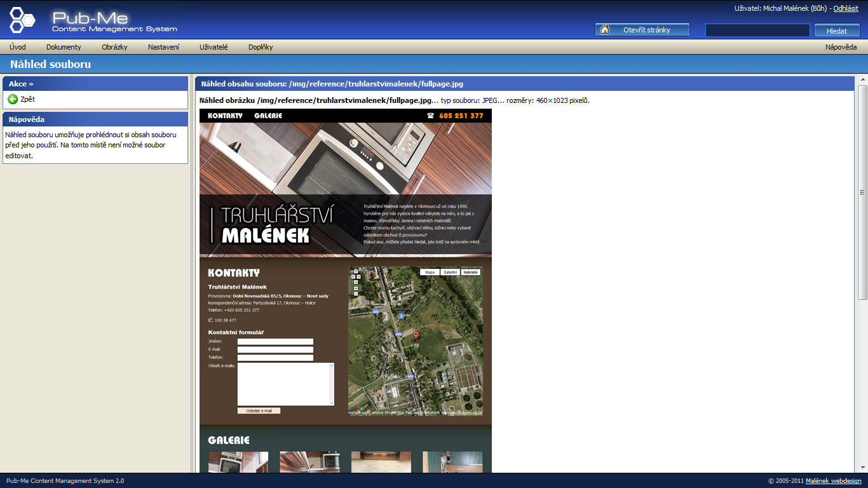Open the Malének webdesign footer link
868x488 pixels.
tap(834, 480)
